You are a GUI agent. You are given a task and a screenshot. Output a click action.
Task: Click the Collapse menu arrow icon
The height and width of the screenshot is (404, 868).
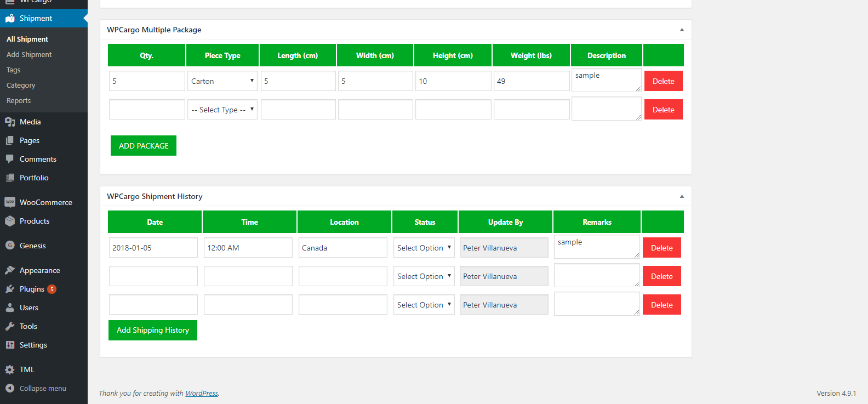click(x=10, y=388)
